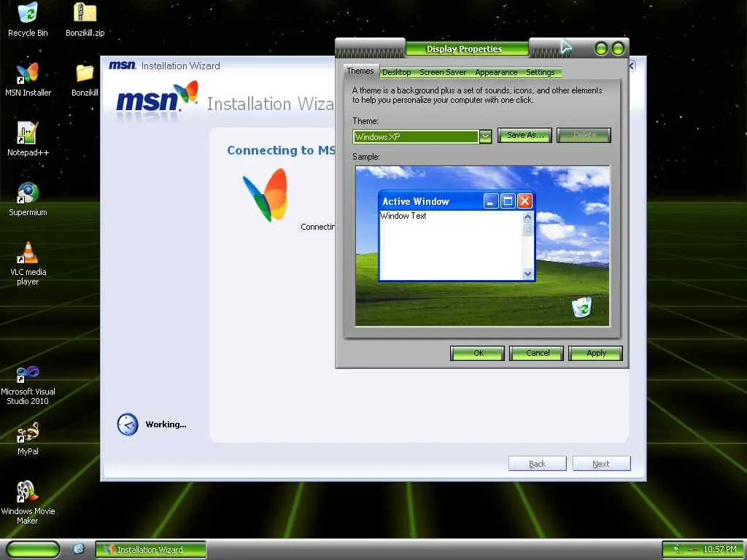Click the disabled Delete button

coord(584,135)
